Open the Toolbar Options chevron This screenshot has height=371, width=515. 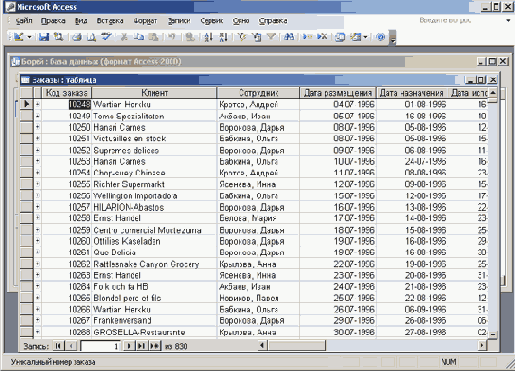[x=393, y=37]
